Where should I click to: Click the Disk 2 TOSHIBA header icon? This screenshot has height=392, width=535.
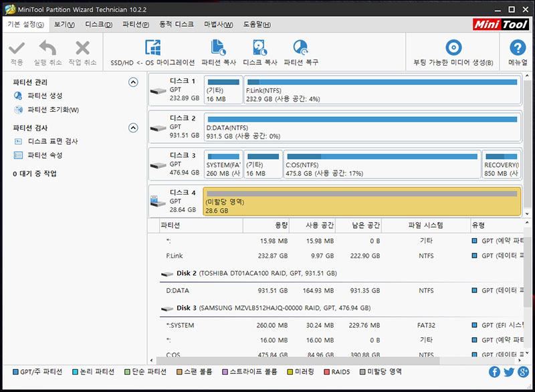coord(167,274)
